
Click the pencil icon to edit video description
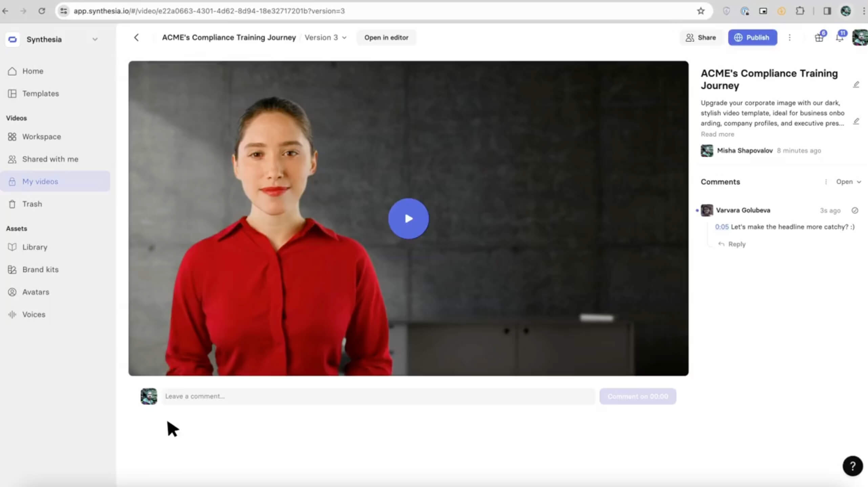point(856,121)
